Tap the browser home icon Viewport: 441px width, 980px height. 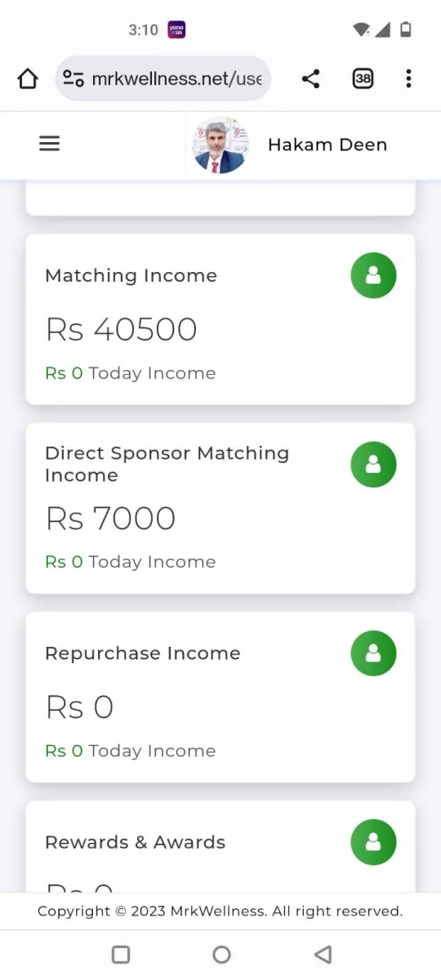(28, 78)
